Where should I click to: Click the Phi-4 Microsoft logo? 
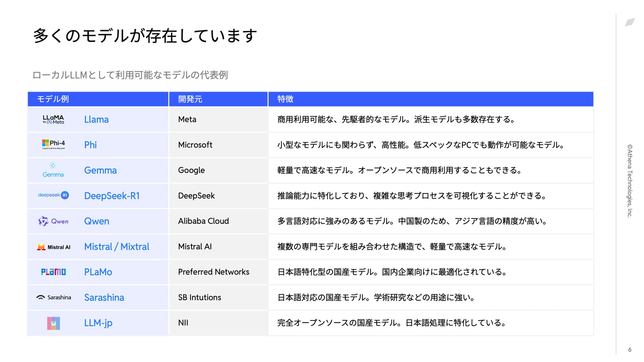click(53, 144)
